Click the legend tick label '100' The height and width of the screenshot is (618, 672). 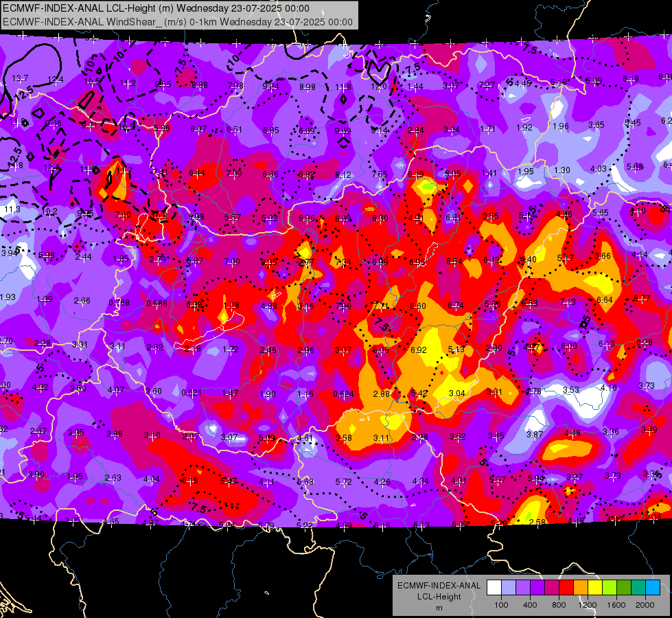click(x=501, y=605)
